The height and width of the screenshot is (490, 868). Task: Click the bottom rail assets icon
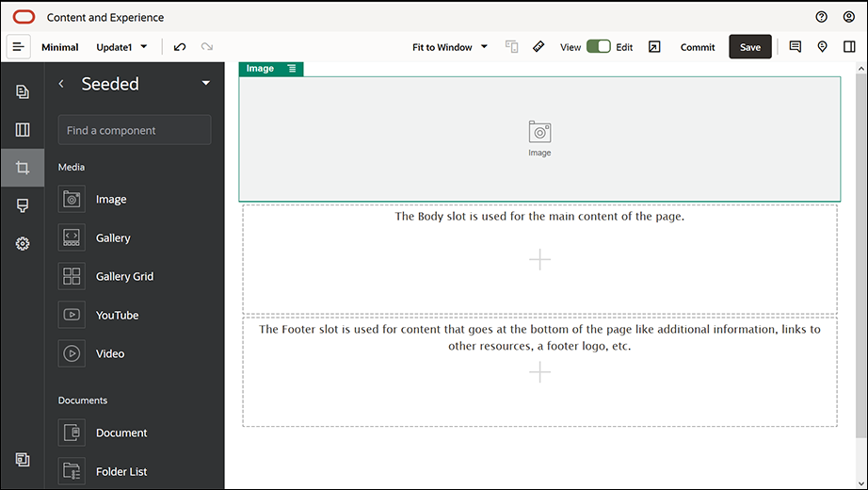pyautogui.click(x=23, y=459)
